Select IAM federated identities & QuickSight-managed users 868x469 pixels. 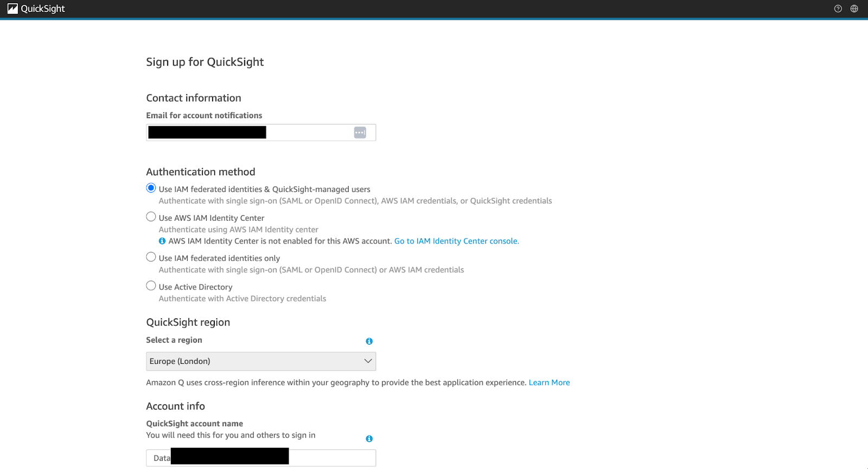151,188
